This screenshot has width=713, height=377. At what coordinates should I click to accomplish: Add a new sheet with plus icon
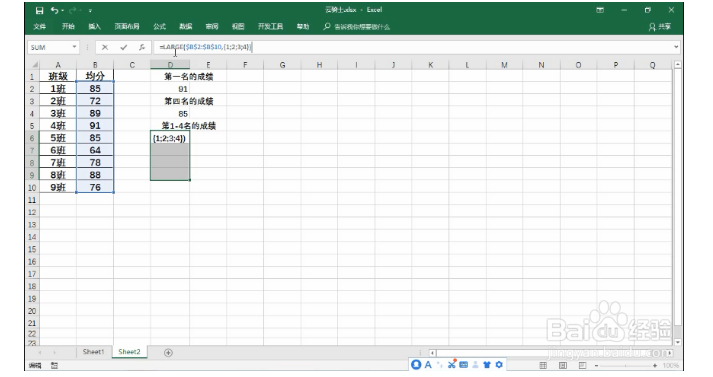(168, 352)
